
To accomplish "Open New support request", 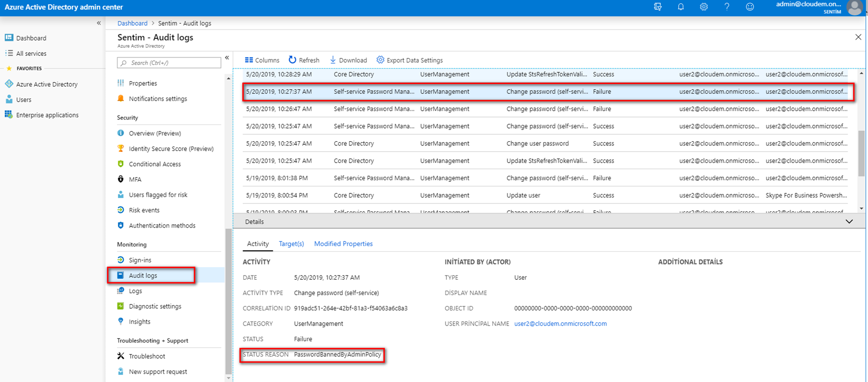I will click(x=158, y=371).
